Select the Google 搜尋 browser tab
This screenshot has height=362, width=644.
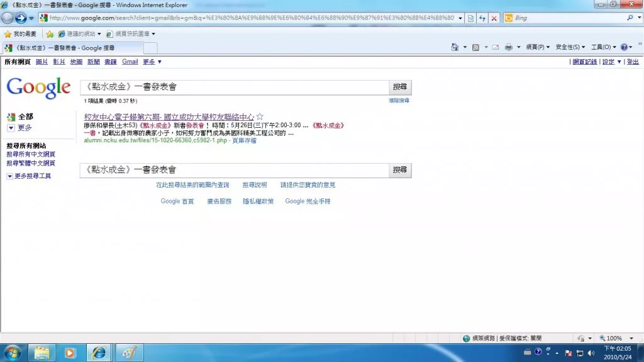click(73, 48)
